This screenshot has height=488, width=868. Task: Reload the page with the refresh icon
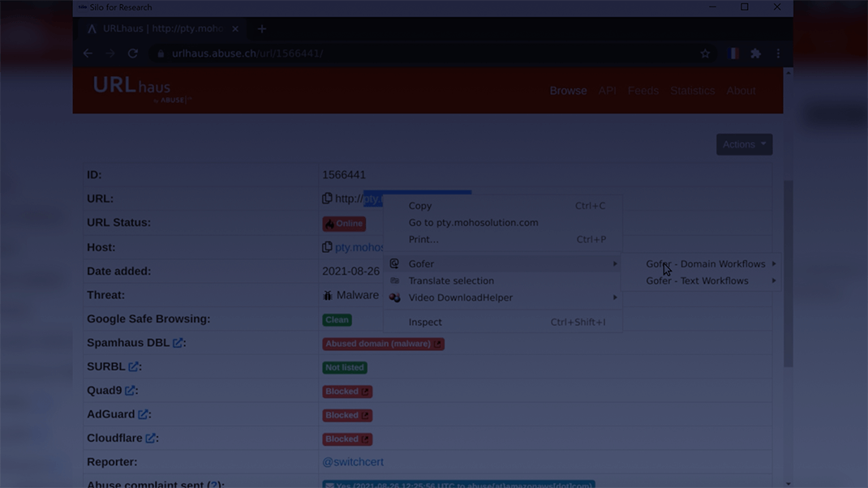133,54
